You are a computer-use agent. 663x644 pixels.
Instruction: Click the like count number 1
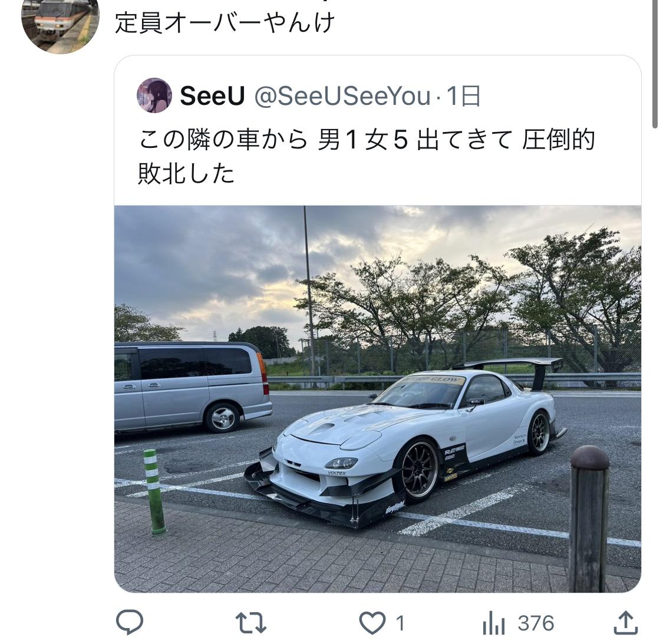[x=400, y=623]
